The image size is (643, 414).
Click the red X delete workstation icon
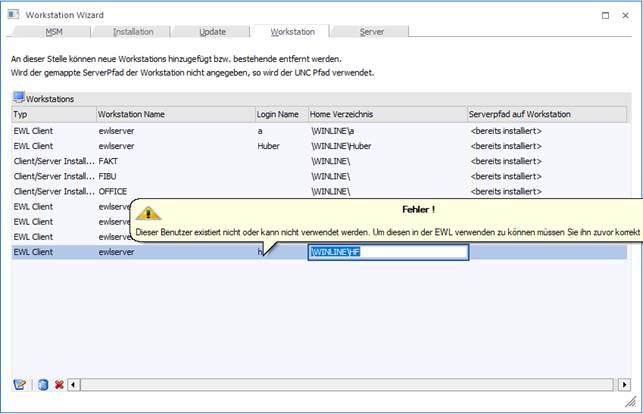[59, 384]
